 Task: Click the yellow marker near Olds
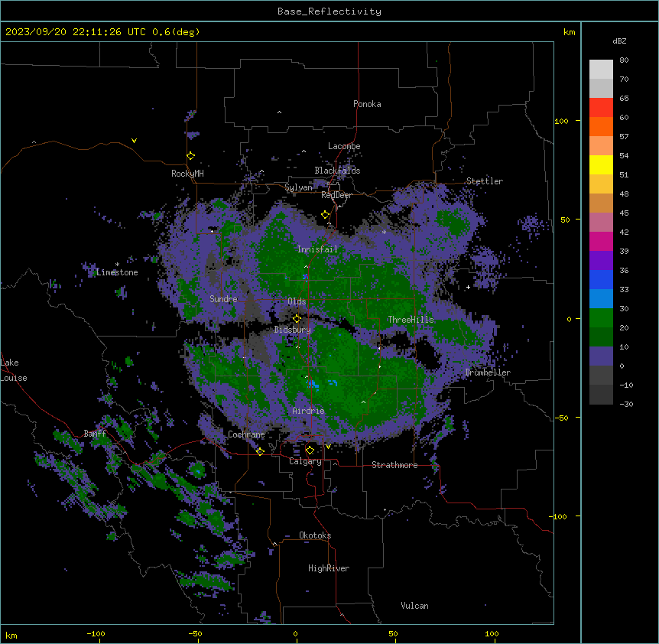(x=297, y=319)
